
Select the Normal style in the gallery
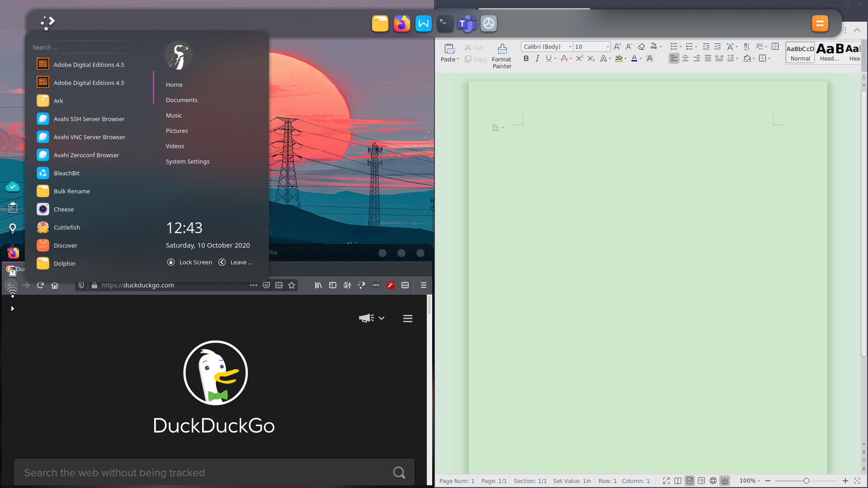[800, 52]
